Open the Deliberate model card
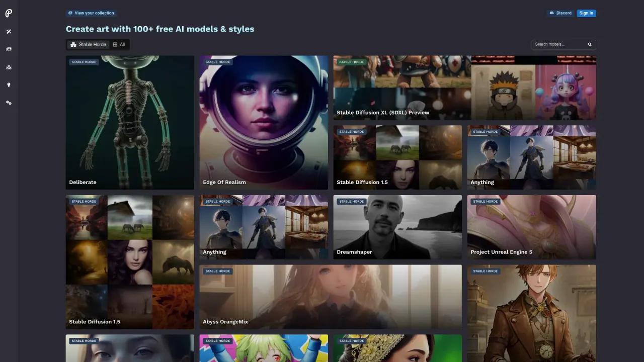This screenshot has width=644, height=362. click(x=130, y=123)
